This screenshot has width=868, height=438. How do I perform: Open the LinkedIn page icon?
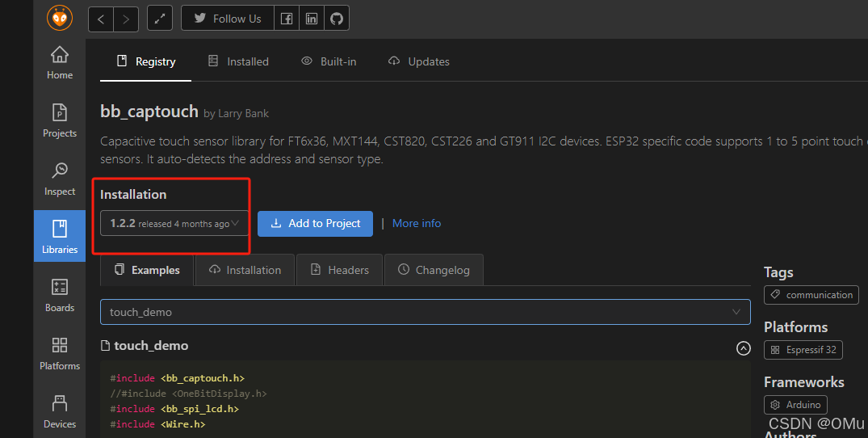pos(312,19)
